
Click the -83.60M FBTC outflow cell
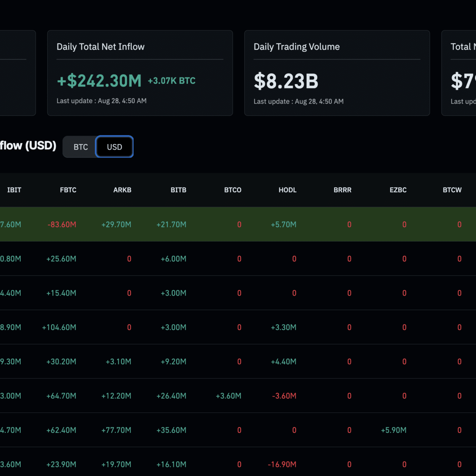tap(62, 225)
